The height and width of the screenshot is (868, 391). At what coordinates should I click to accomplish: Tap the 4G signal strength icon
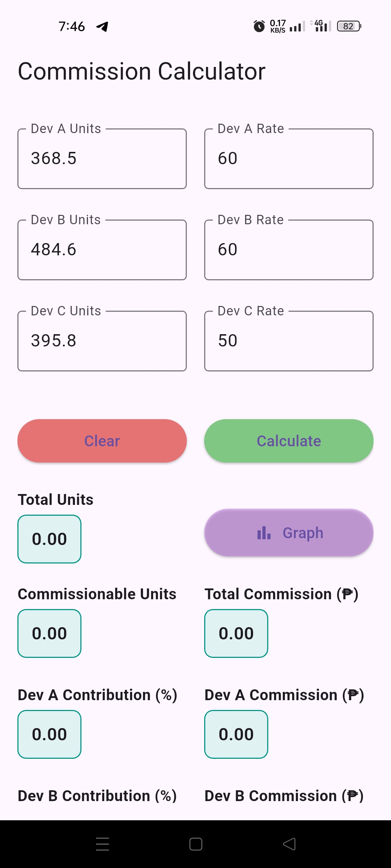(x=321, y=26)
